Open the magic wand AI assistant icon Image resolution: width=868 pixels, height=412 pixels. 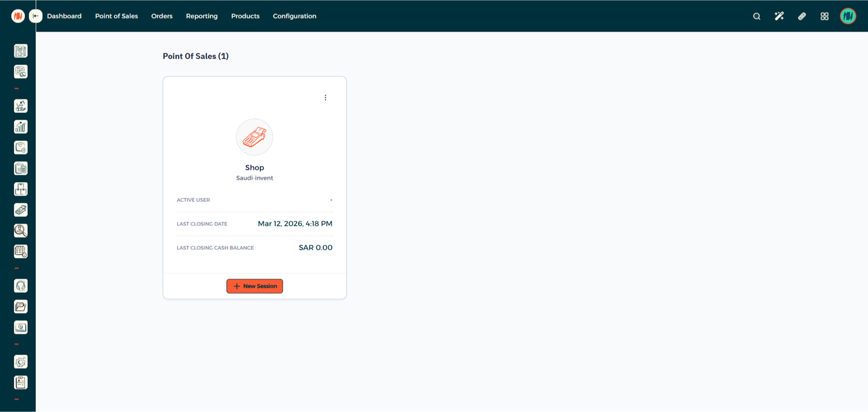(779, 16)
